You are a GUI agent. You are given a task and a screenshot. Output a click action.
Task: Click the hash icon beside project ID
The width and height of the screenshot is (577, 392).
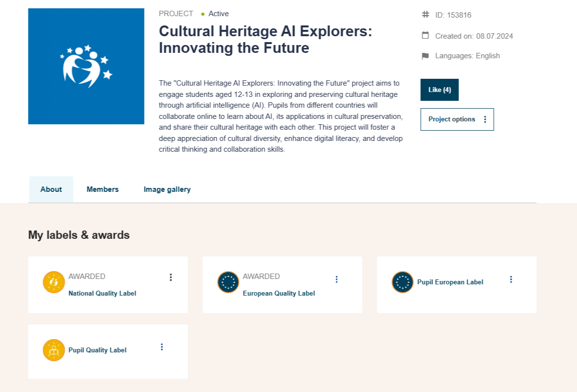[x=425, y=15]
